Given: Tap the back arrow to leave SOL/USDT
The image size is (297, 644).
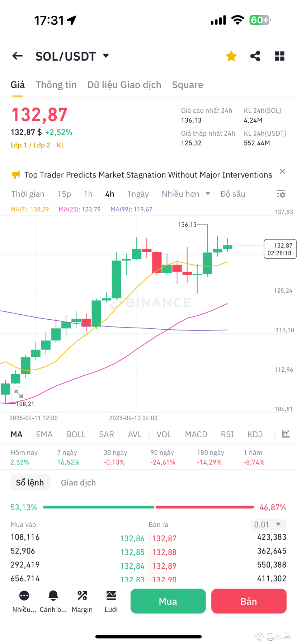Looking at the screenshot, I should coord(17,56).
